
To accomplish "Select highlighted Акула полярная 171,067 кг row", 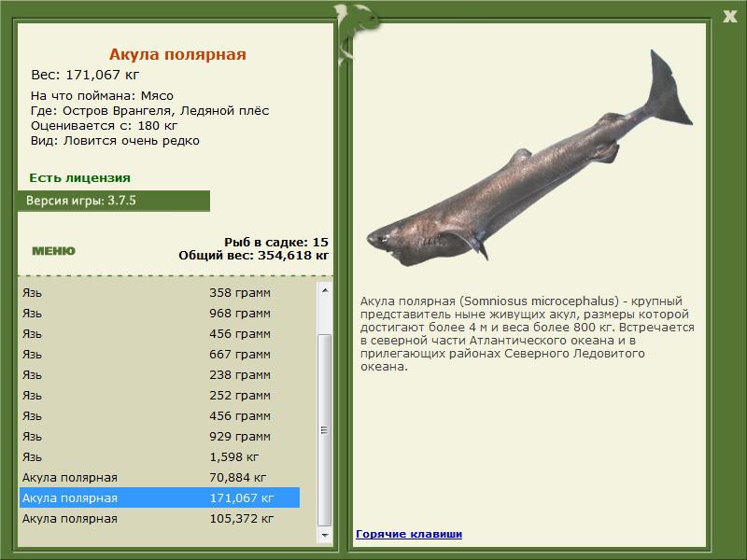I will [160, 497].
